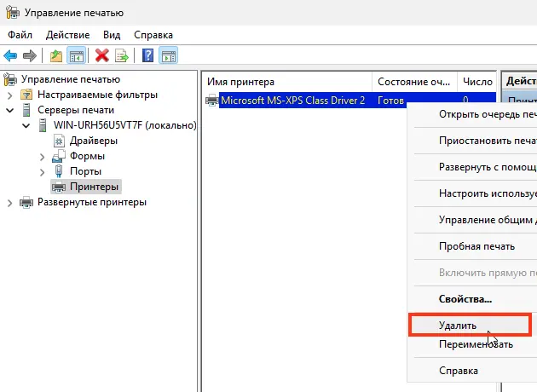Choose Открыть очередь печати from context menu
This screenshot has width=537, height=392.
[x=472, y=114]
